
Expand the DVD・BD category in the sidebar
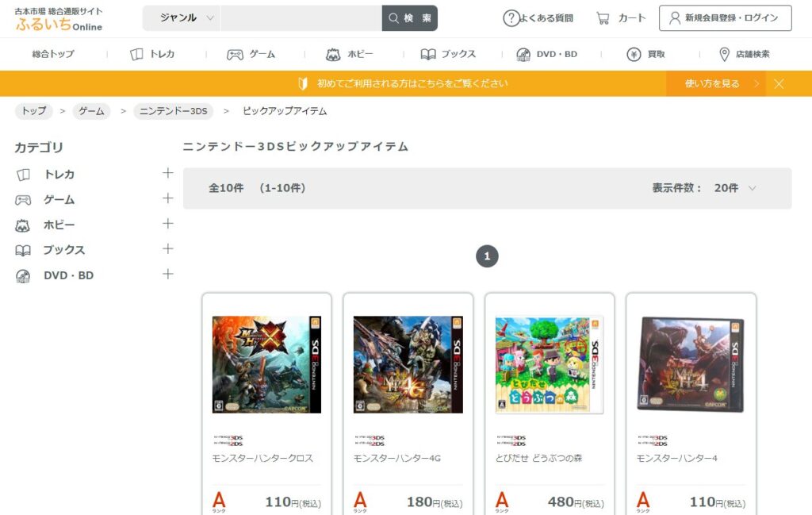click(168, 274)
